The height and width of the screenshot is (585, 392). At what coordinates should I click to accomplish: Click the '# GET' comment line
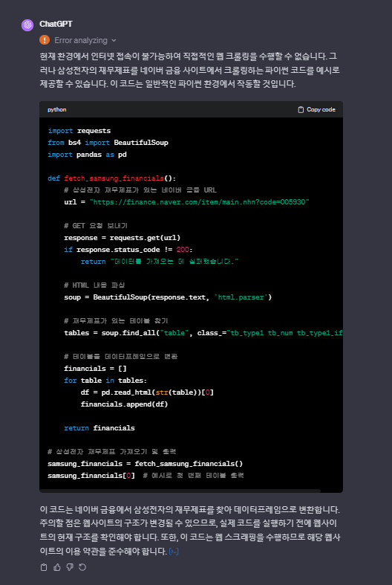tap(96, 226)
